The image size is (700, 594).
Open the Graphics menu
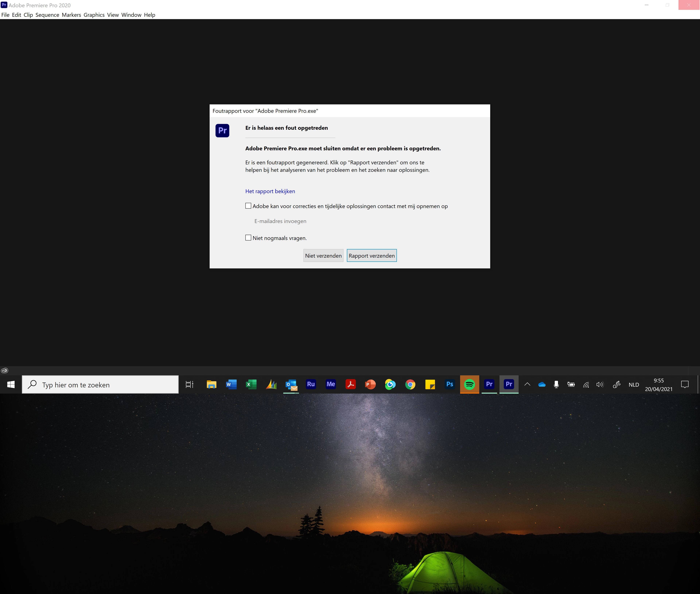[94, 15]
